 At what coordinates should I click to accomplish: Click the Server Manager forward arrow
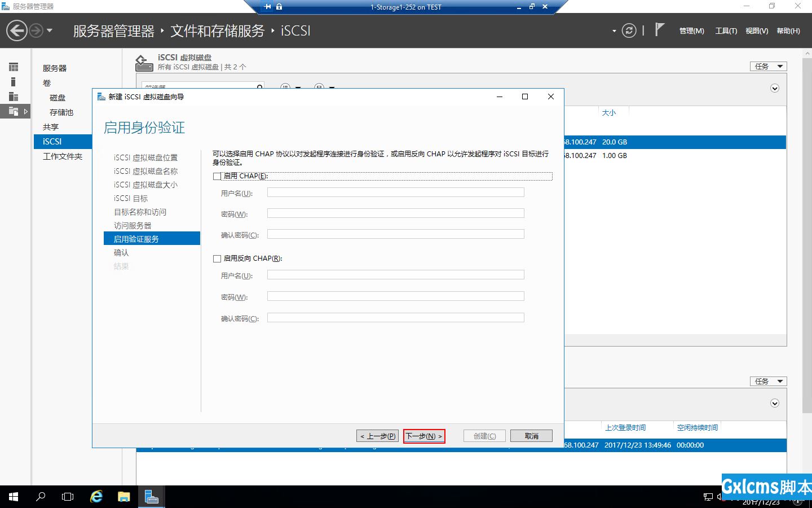pyautogui.click(x=36, y=30)
